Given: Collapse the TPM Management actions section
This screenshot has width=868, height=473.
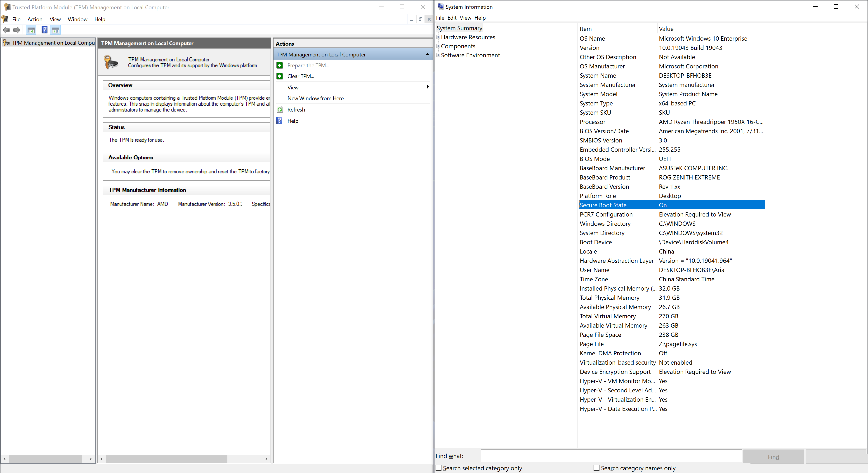Looking at the screenshot, I should click(x=427, y=54).
